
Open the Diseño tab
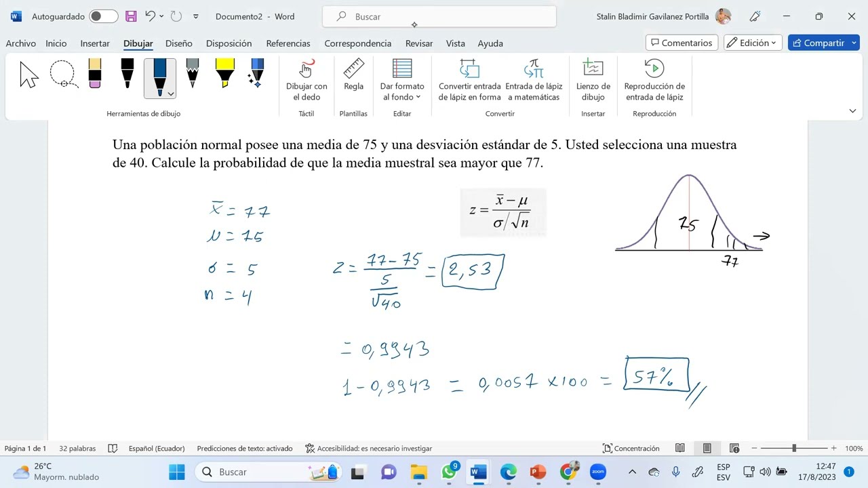(179, 43)
